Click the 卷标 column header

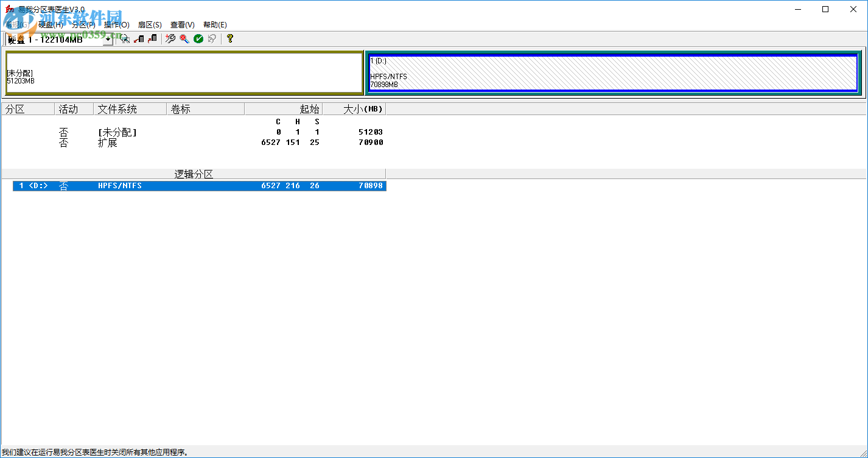tap(205, 109)
